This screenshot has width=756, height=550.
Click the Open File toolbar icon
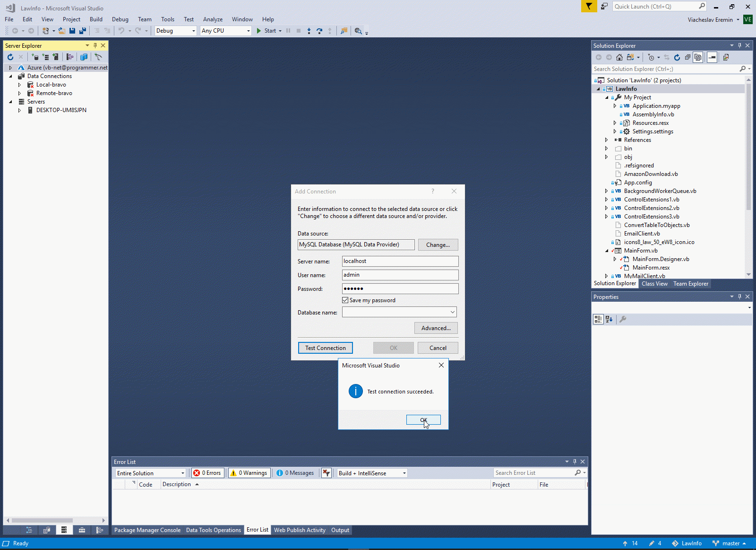pos(62,31)
